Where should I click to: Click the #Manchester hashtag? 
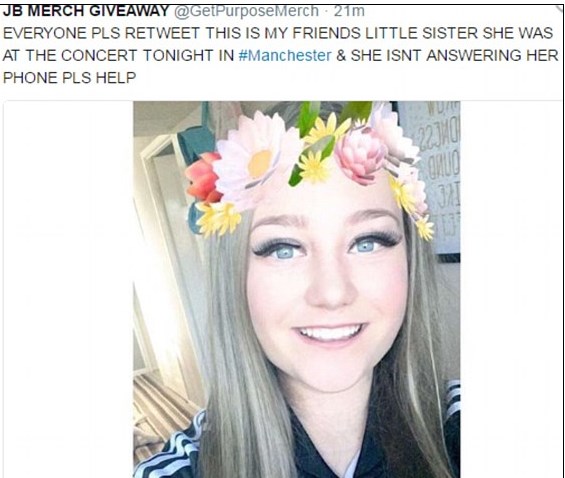[x=285, y=55]
